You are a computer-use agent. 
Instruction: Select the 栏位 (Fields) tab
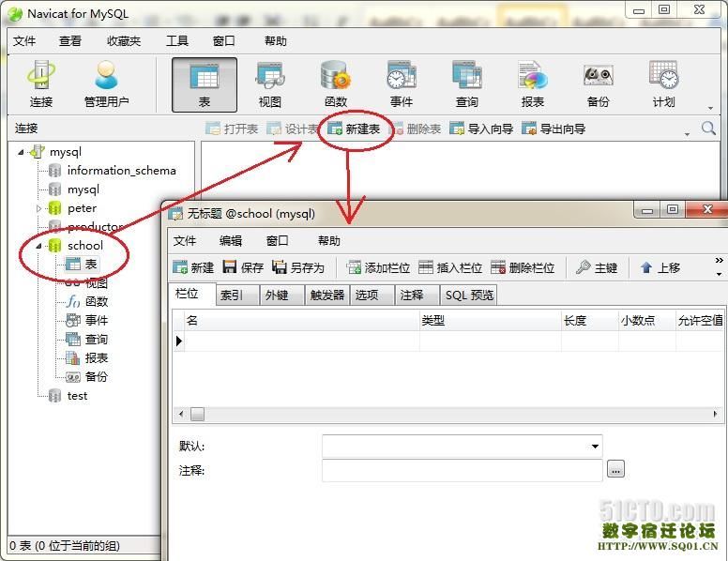[191, 294]
